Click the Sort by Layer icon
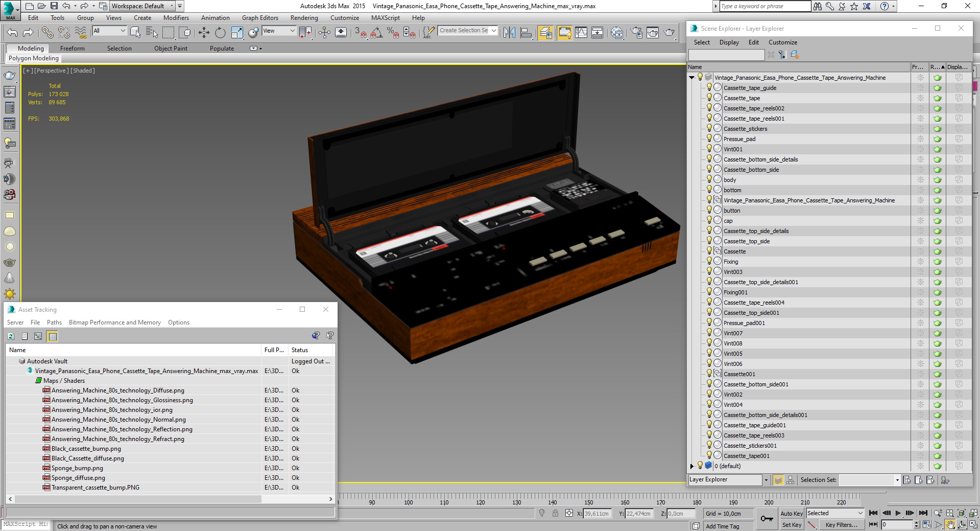 [x=778, y=480]
